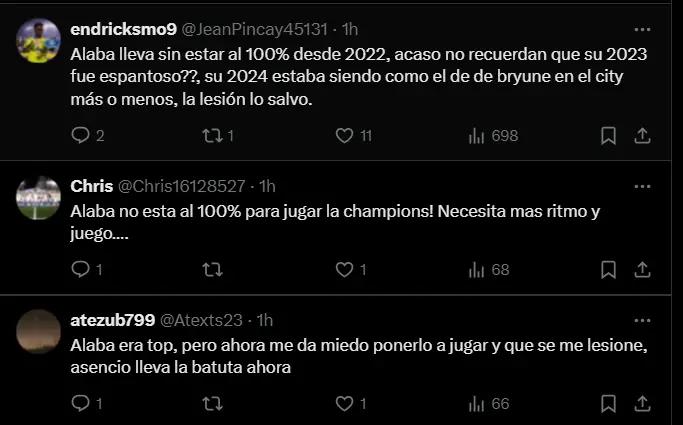Bookmark endricksmo9's tweet
Image resolution: width=683 pixels, height=425 pixels.
click(608, 135)
